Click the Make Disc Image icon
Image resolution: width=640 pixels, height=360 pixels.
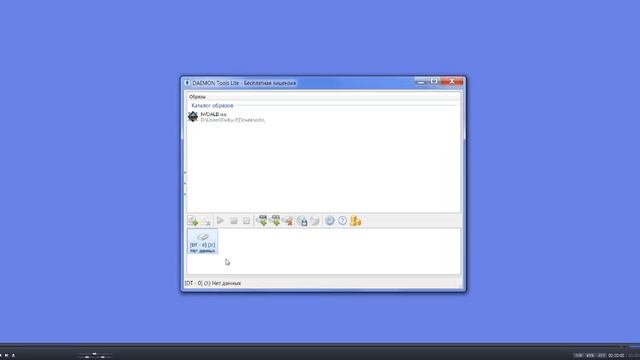[x=302, y=221]
